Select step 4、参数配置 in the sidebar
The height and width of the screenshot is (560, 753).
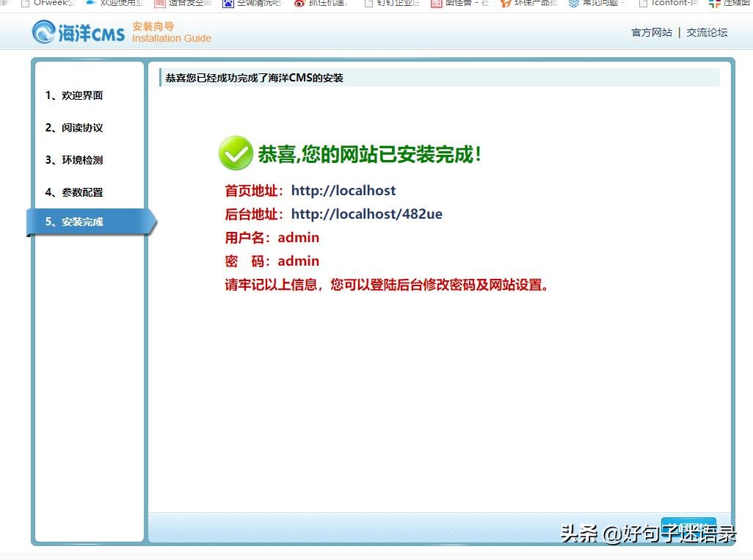pyautogui.click(x=74, y=192)
